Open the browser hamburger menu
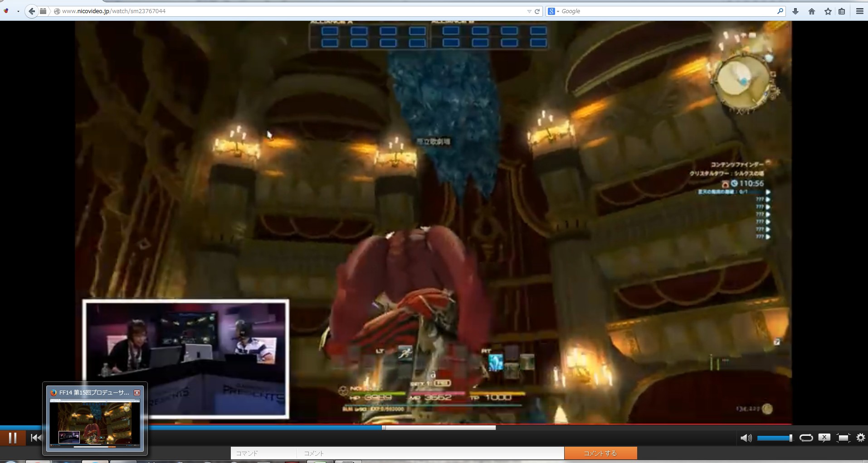The image size is (868, 463). pyautogui.click(x=859, y=11)
